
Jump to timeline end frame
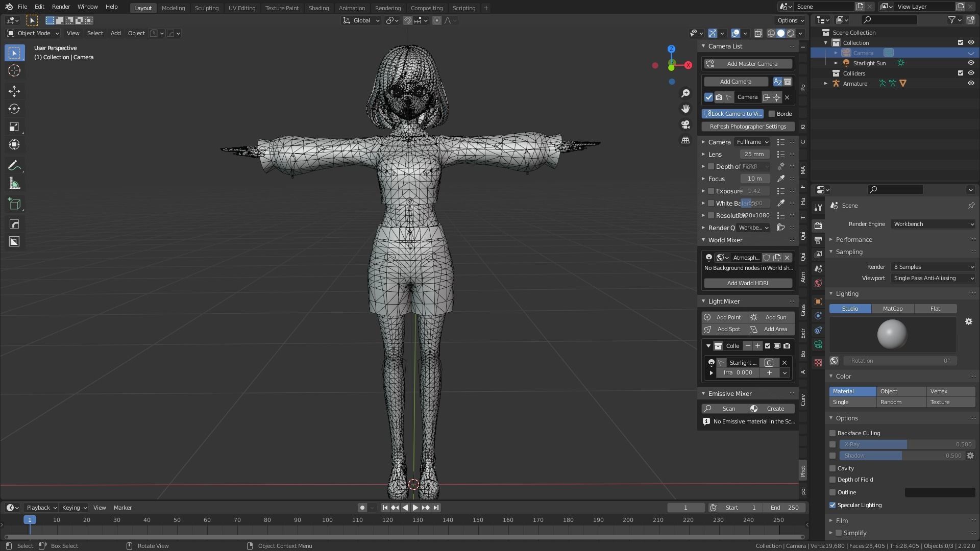point(436,508)
